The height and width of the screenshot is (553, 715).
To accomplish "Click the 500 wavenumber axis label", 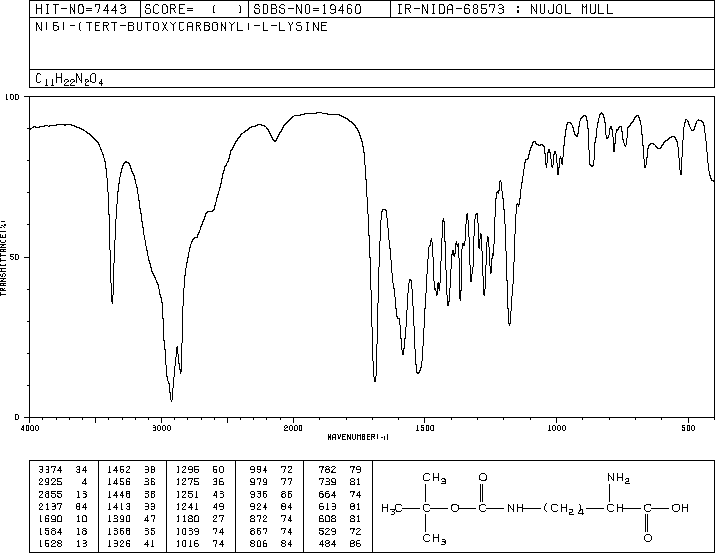I will coord(688,428).
